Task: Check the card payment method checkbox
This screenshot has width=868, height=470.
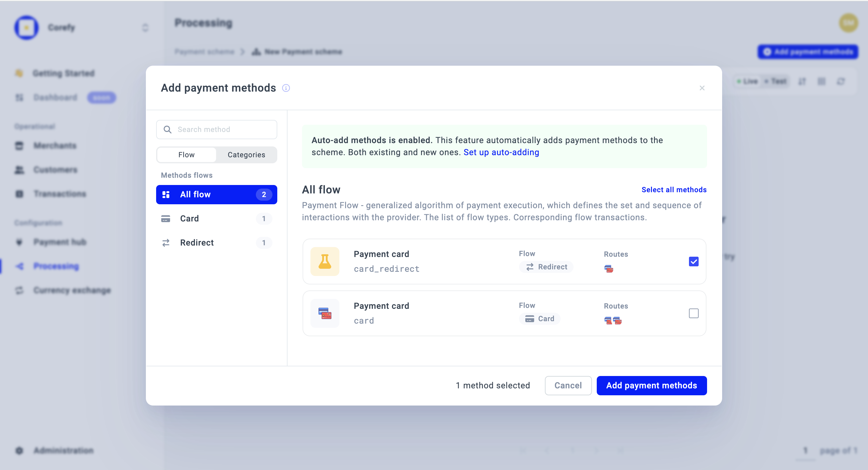Action: pos(693,313)
